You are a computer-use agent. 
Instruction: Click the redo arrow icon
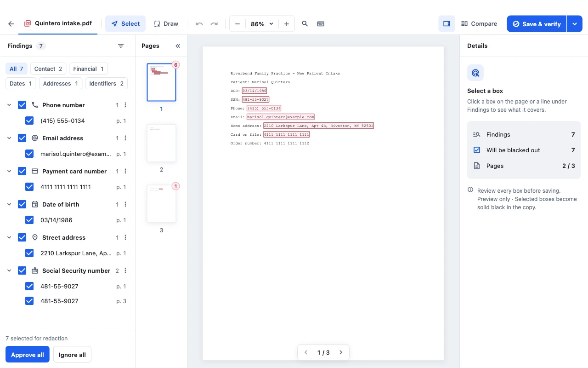(214, 24)
